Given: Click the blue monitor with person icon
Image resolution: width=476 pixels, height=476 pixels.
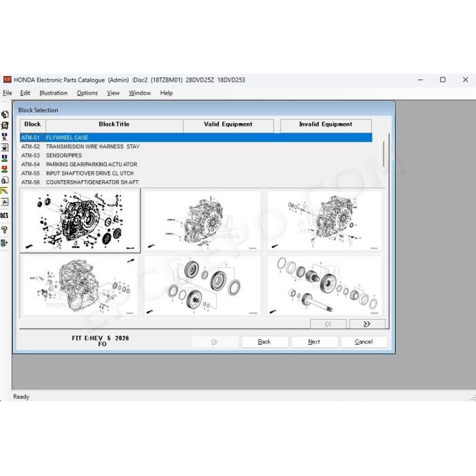Looking at the screenshot, I should pyautogui.click(x=5, y=136).
